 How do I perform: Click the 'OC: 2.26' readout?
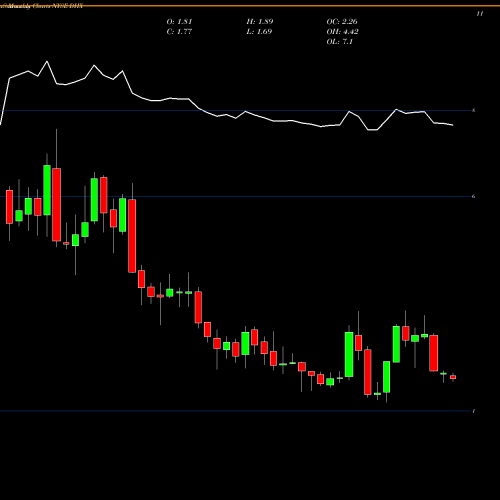click(342, 22)
